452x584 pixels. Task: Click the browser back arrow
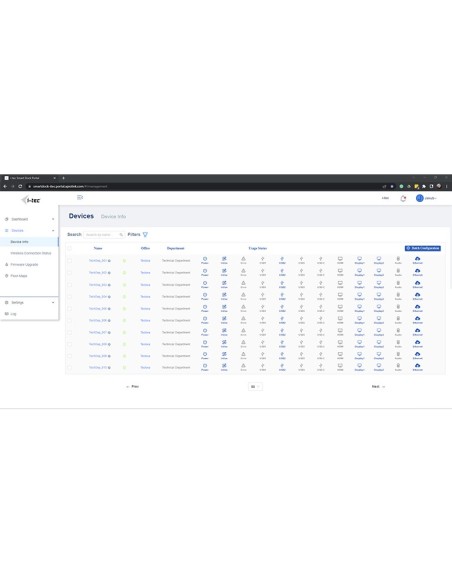[5, 186]
